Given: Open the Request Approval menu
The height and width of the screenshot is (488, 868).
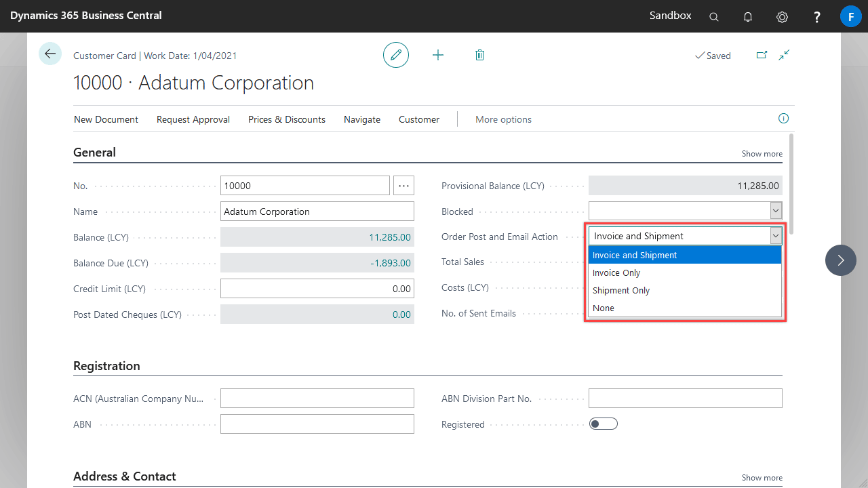Looking at the screenshot, I should [x=193, y=119].
